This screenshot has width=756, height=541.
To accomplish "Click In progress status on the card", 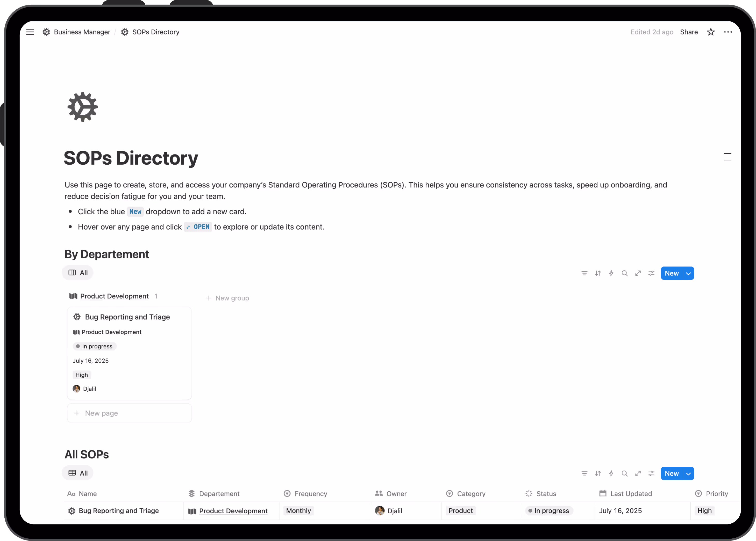I will pyautogui.click(x=94, y=346).
